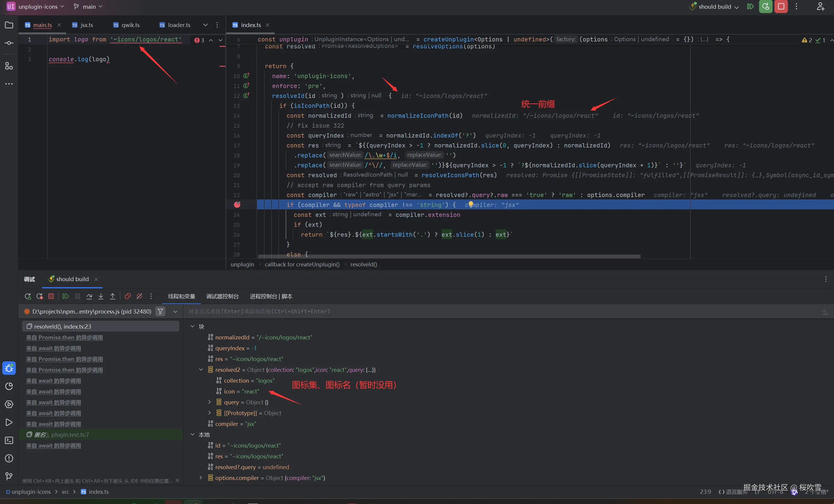The width and height of the screenshot is (834, 504).
Task: Resume program in debug toolbar
Action: [66, 296]
